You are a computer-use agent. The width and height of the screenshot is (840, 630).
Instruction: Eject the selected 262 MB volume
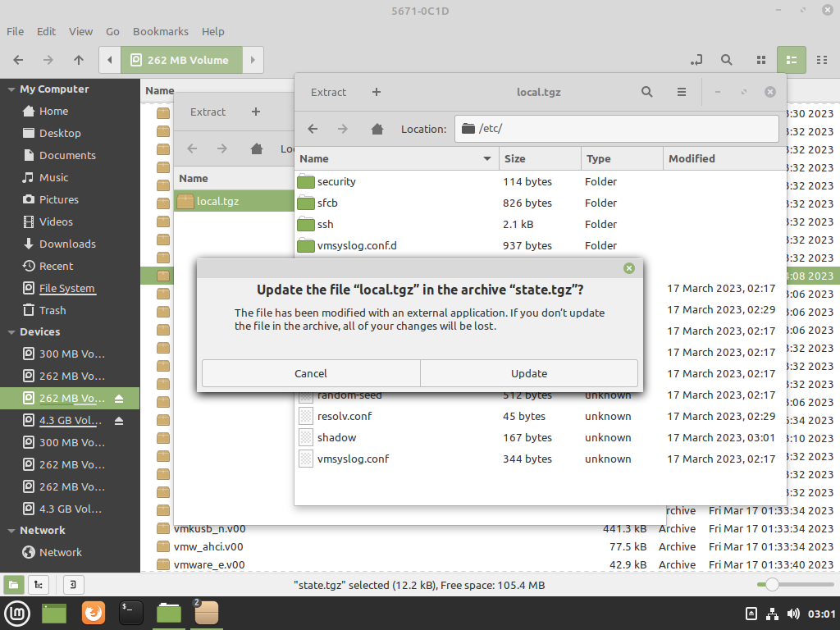(x=119, y=399)
